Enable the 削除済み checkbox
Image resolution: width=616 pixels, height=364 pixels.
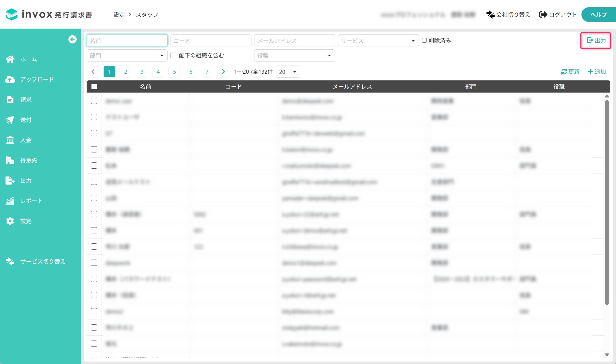coord(424,40)
